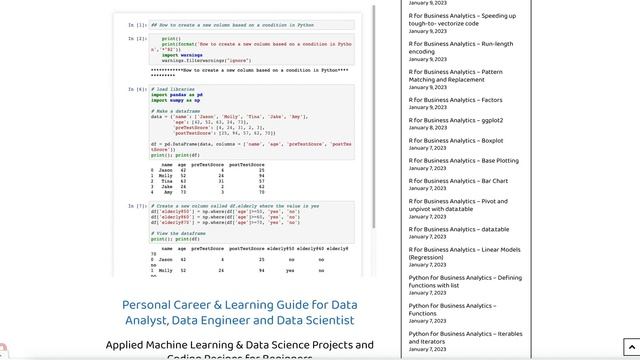Viewport: 640px width, 360px height.
Task: Click 'January 8, 2023' under ggplot2 post
Action: tap(428, 128)
